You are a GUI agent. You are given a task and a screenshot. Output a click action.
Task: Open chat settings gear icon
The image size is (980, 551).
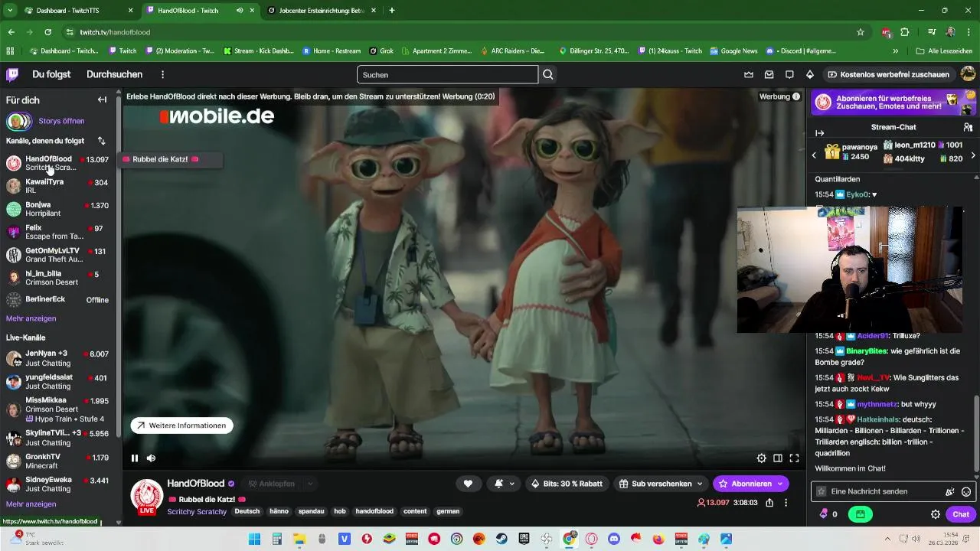936,514
